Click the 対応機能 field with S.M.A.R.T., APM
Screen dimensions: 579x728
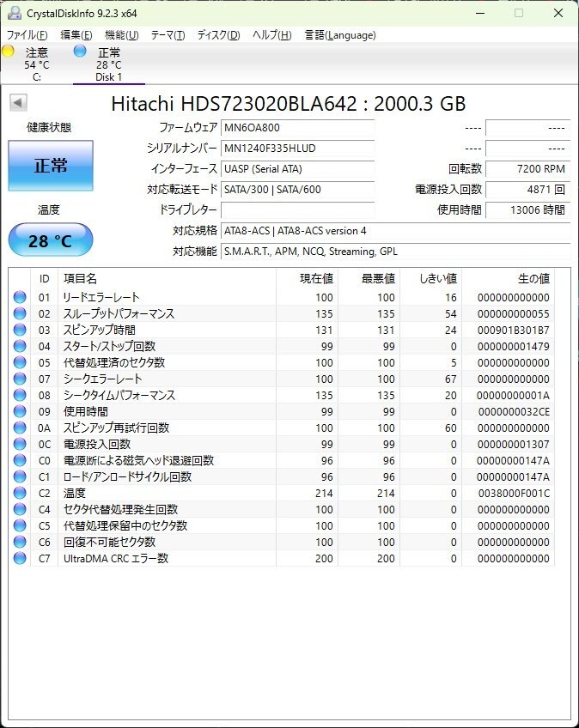395,252
